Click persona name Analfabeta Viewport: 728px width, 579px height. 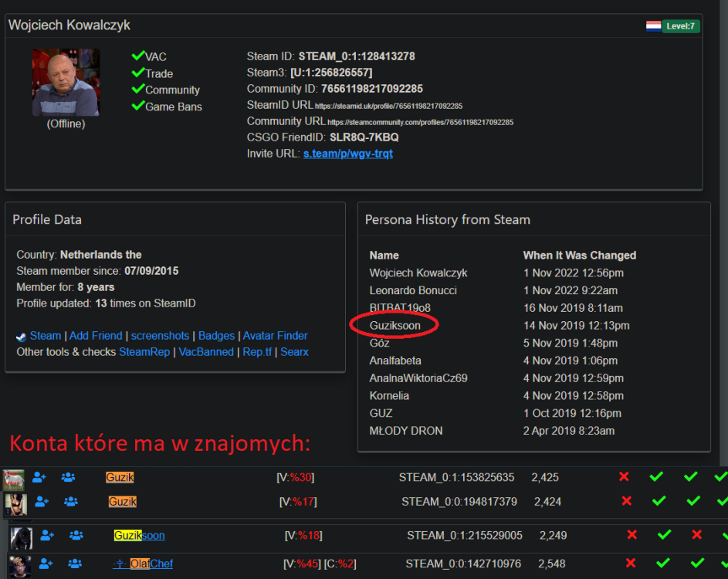(x=395, y=361)
